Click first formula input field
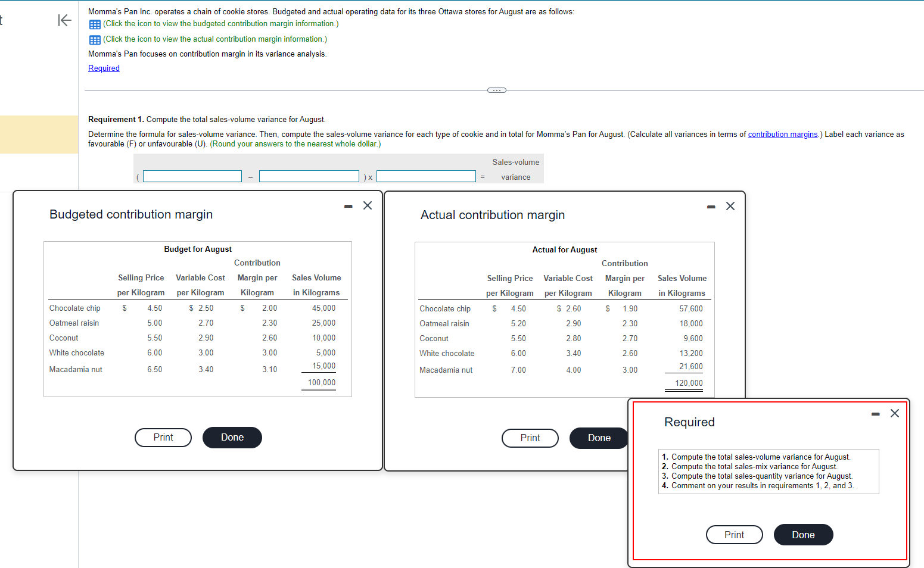The width and height of the screenshot is (924, 568). point(192,177)
